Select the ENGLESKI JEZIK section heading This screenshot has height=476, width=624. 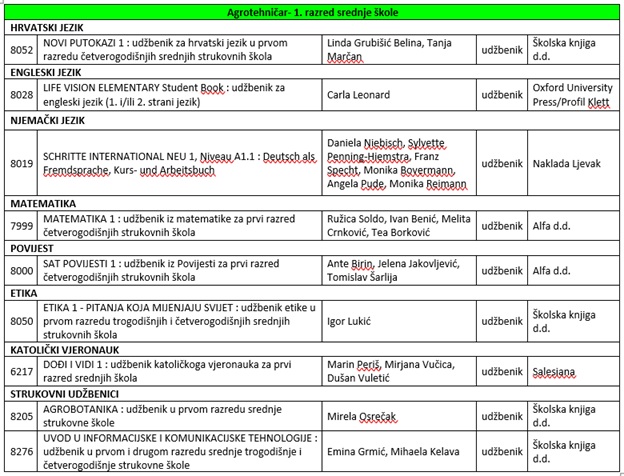point(46,72)
